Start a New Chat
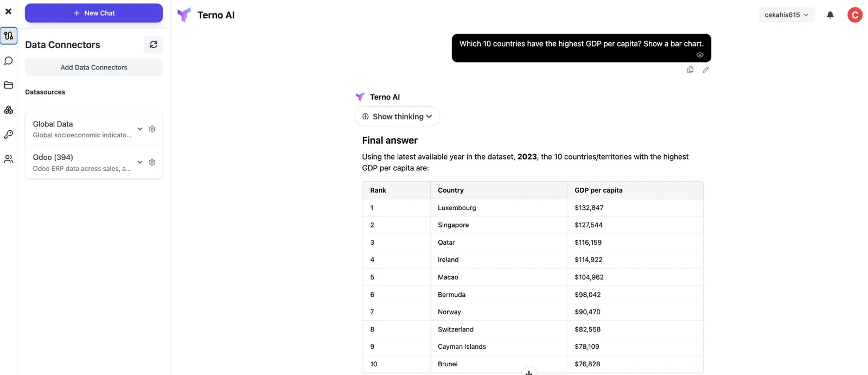The height and width of the screenshot is (375, 868). pos(94,13)
